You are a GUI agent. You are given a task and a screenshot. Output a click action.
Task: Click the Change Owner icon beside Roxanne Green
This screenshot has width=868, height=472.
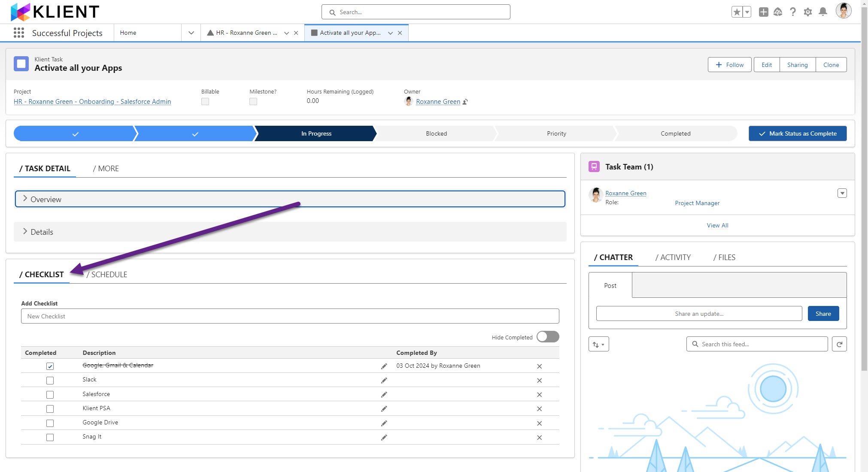(465, 102)
